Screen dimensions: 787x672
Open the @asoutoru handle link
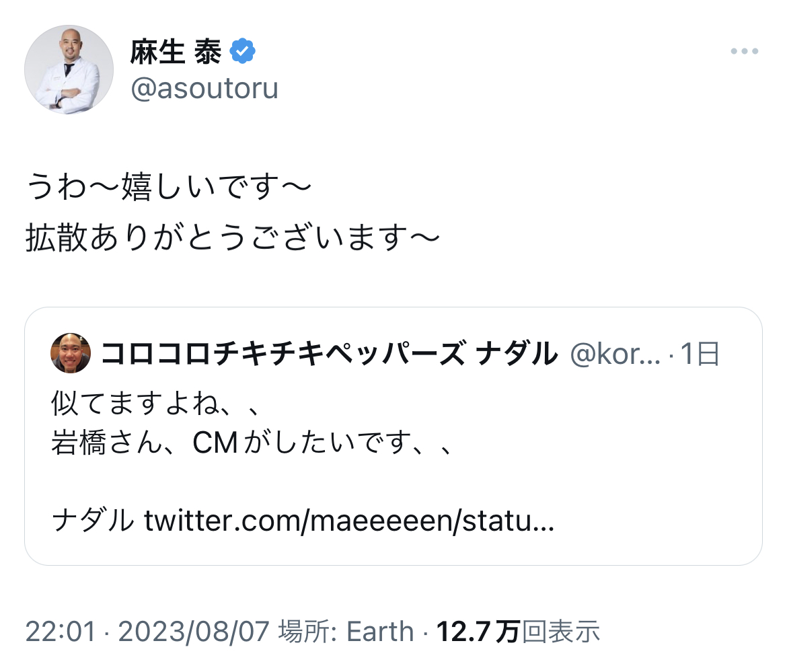pos(204,88)
